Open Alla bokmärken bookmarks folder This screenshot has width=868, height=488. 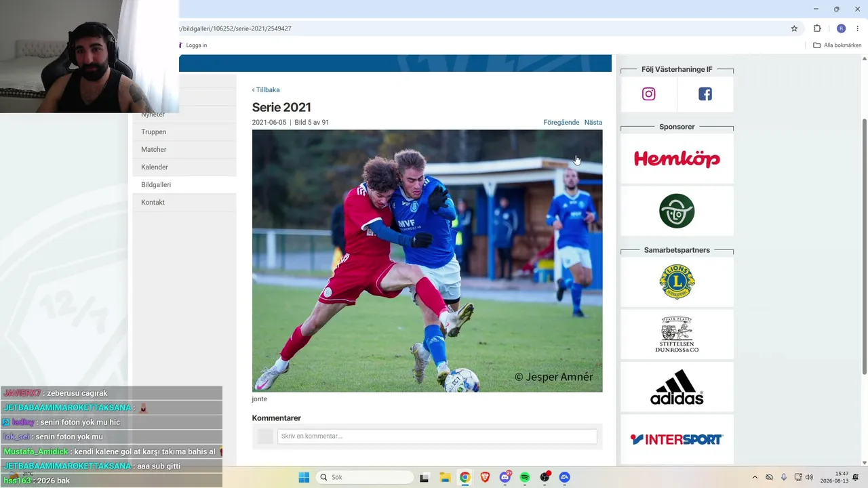tap(837, 45)
